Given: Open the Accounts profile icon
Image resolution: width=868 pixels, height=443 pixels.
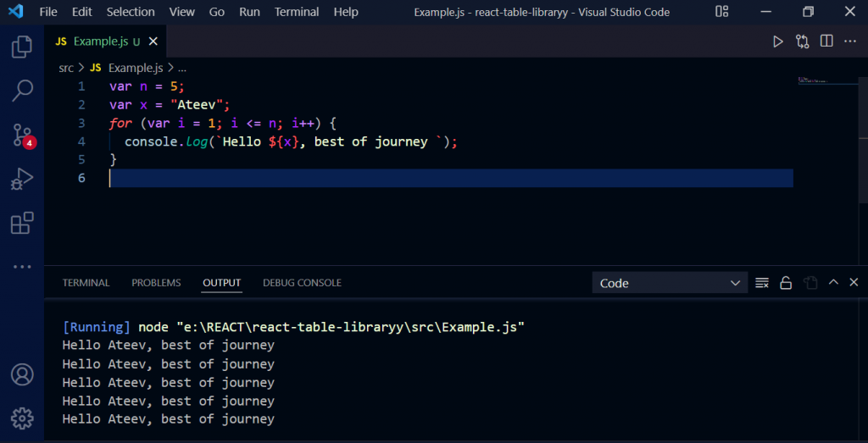Looking at the screenshot, I should click(22, 374).
